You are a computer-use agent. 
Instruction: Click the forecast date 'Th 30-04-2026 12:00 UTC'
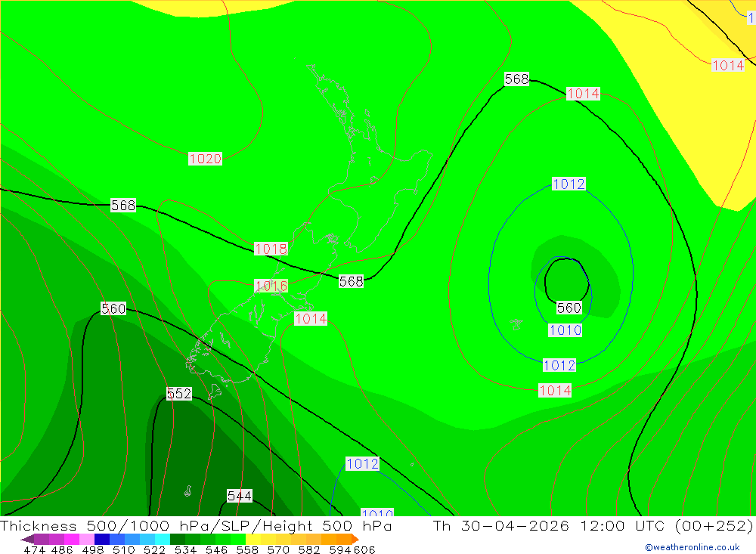click(x=549, y=525)
